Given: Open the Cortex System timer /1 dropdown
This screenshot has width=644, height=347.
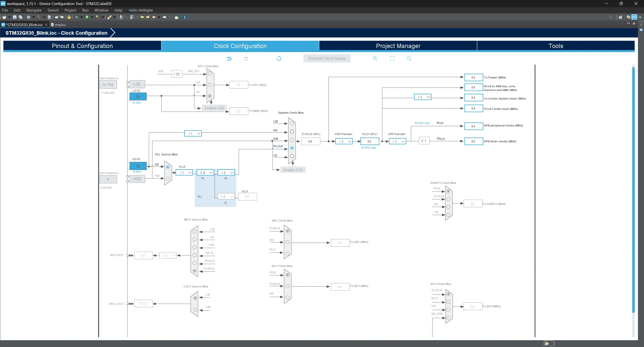Looking at the screenshot, I should [423, 97].
